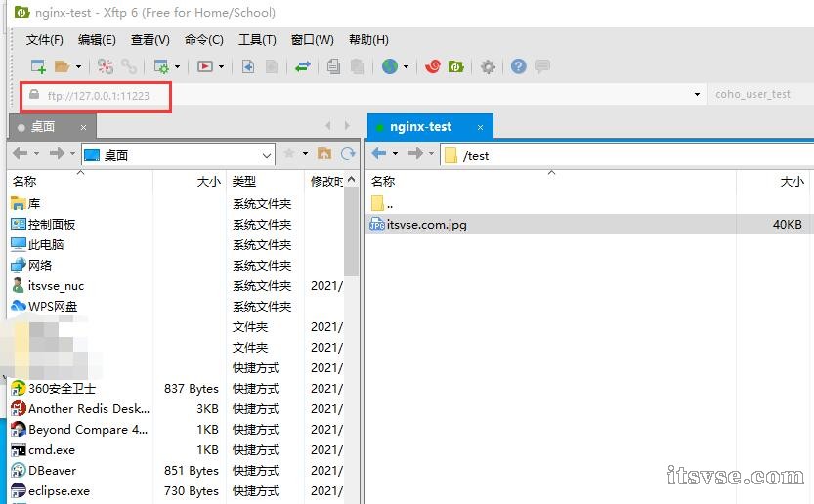Screen dimensions: 814x504
Task: Expand the favorites star dropdown arrow
Action: 305,154
